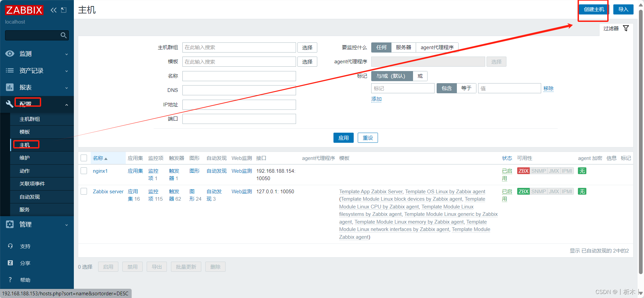The height and width of the screenshot is (298, 644).
Task: Select 等于 tag operator
Action: 466,88
